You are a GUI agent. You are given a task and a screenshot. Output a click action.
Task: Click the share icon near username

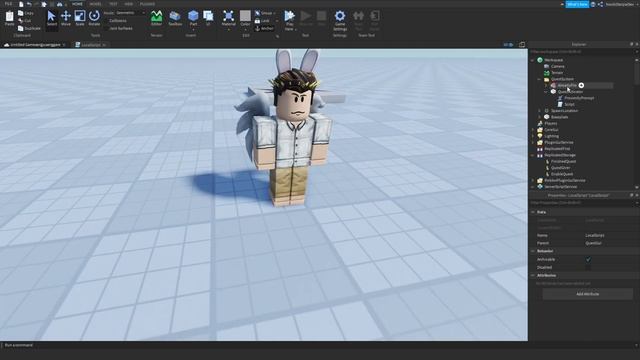[600, 4]
